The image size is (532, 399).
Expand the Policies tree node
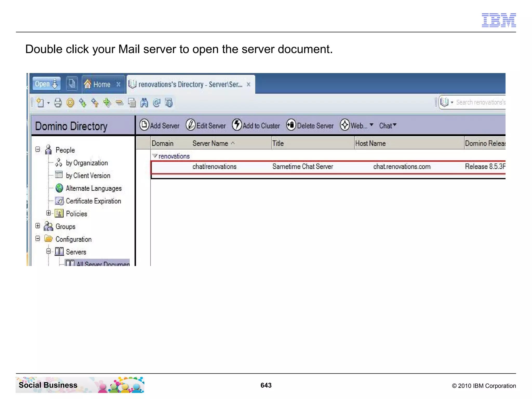[49, 213]
